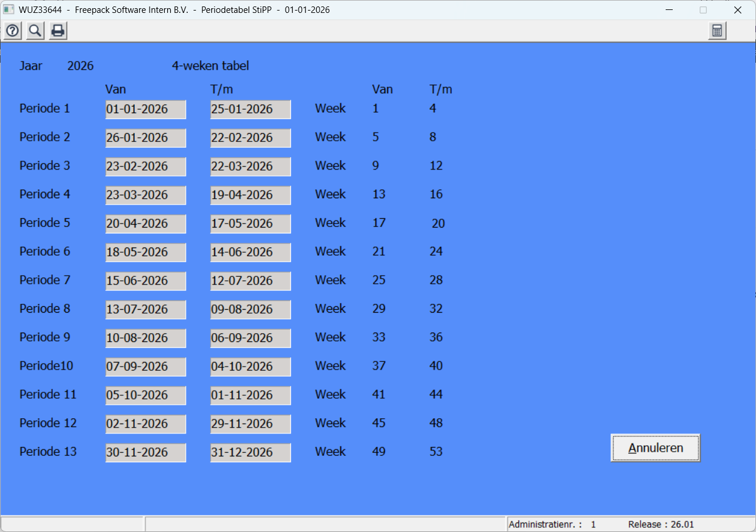Click the application icon in title bar

click(8, 10)
